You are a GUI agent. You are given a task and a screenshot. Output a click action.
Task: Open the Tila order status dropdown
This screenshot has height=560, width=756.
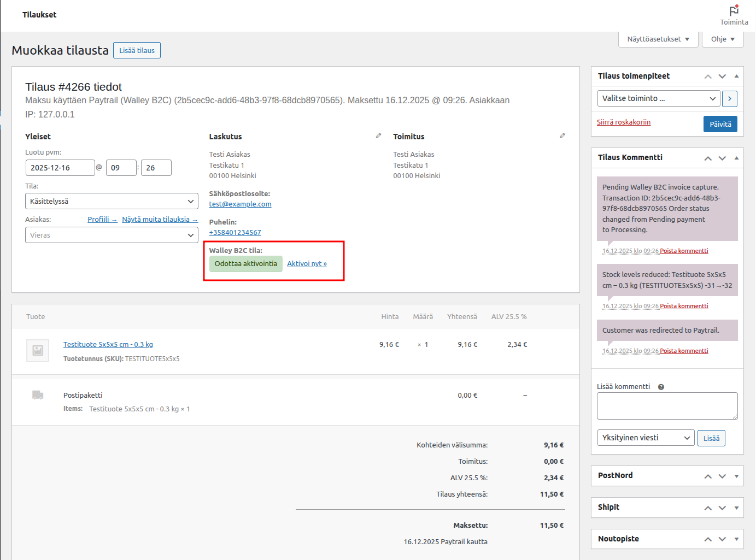112,201
